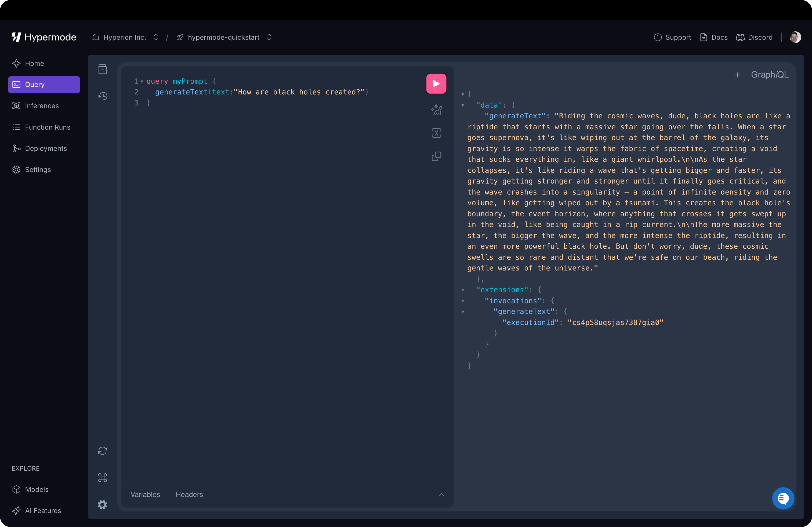Collapse the data section in the response

(463, 105)
